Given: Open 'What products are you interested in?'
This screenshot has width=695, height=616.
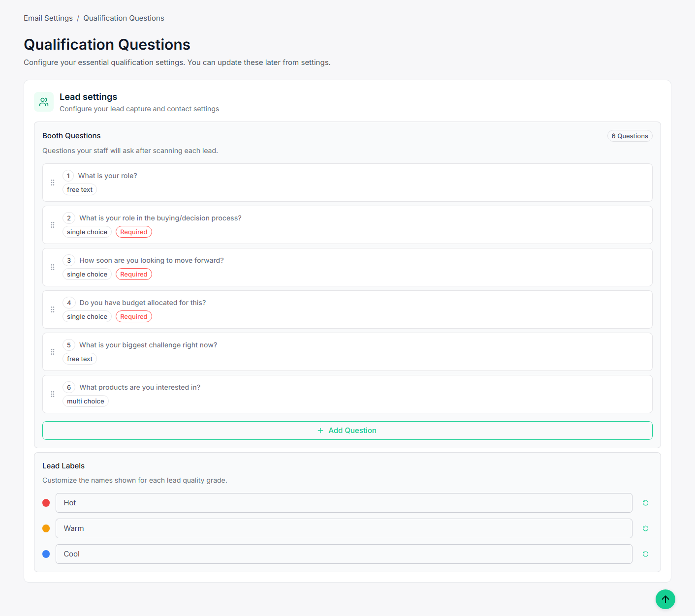Looking at the screenshot, I should [347, 394].
